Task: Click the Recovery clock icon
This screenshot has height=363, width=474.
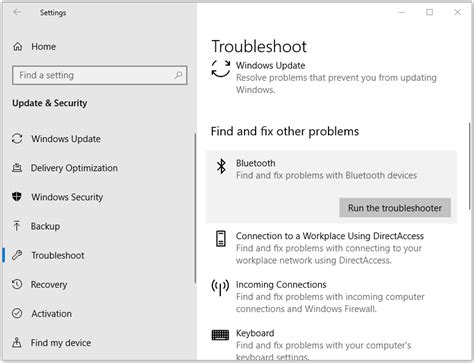Action: [17, 284]
